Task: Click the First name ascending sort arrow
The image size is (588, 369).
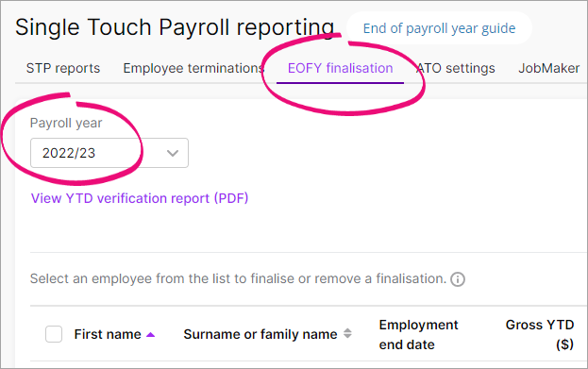Action: (150, 334)
